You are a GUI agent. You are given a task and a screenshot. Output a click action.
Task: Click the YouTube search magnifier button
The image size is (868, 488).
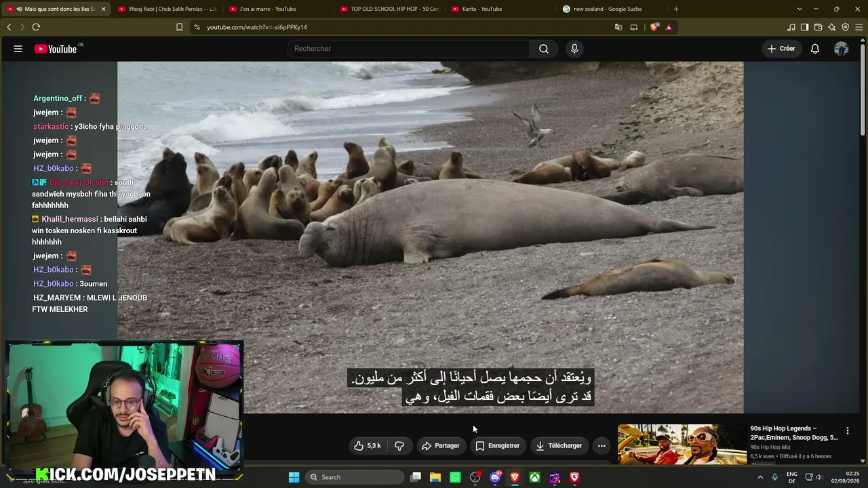544,49
